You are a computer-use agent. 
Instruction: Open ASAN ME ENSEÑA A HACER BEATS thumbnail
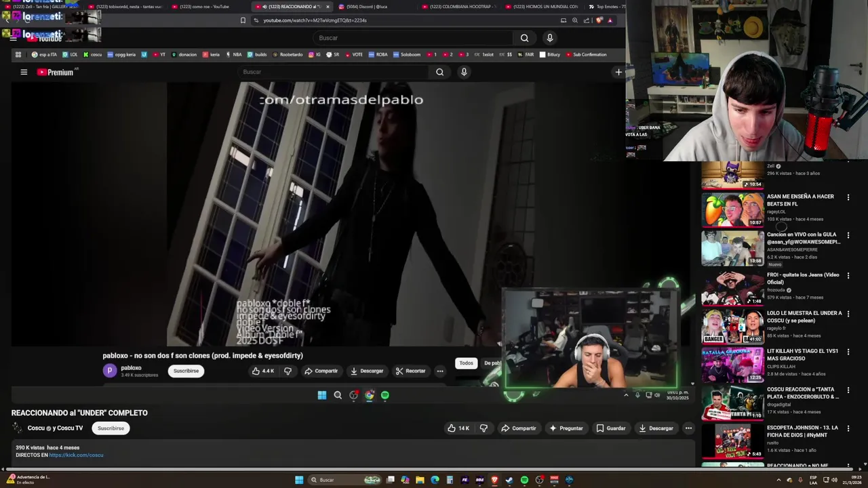[x=732, y=209]
